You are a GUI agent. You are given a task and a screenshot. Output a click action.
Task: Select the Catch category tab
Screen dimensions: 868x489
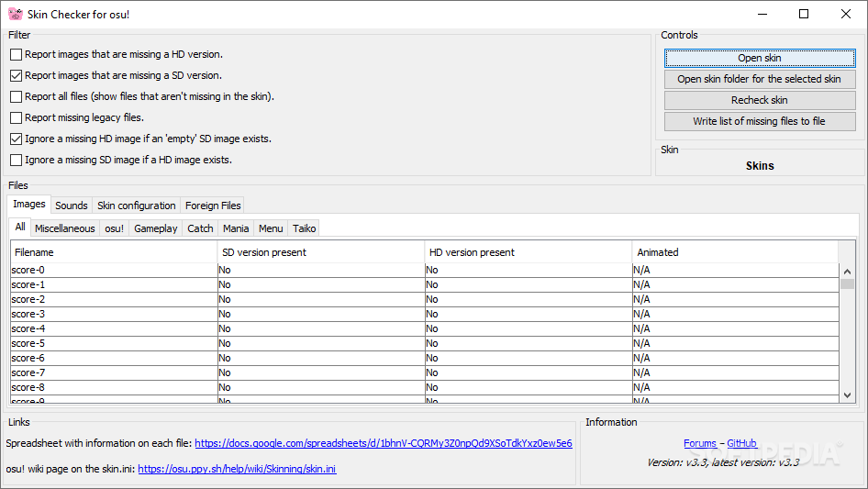coord(200,228)
